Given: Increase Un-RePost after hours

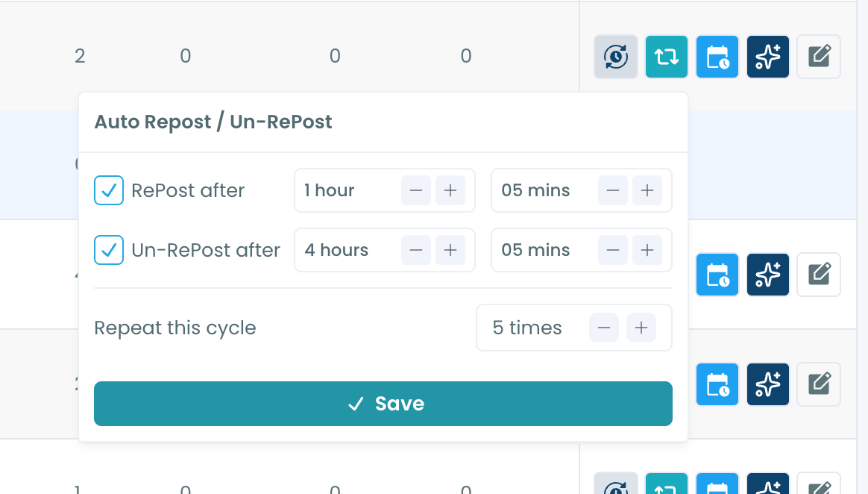Looking at the screenshot, I should (x=450, y=250).
